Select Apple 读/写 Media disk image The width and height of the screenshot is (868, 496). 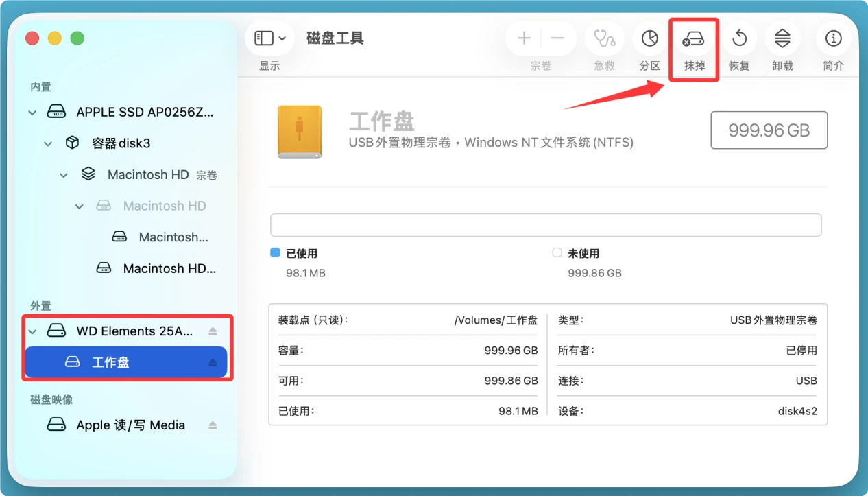point(130,425)
